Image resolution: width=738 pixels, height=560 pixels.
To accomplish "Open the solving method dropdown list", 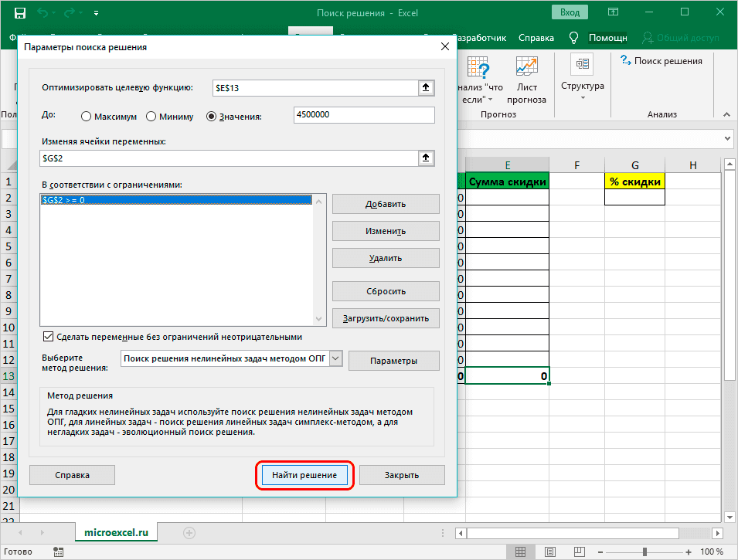I will coord(335,358).
